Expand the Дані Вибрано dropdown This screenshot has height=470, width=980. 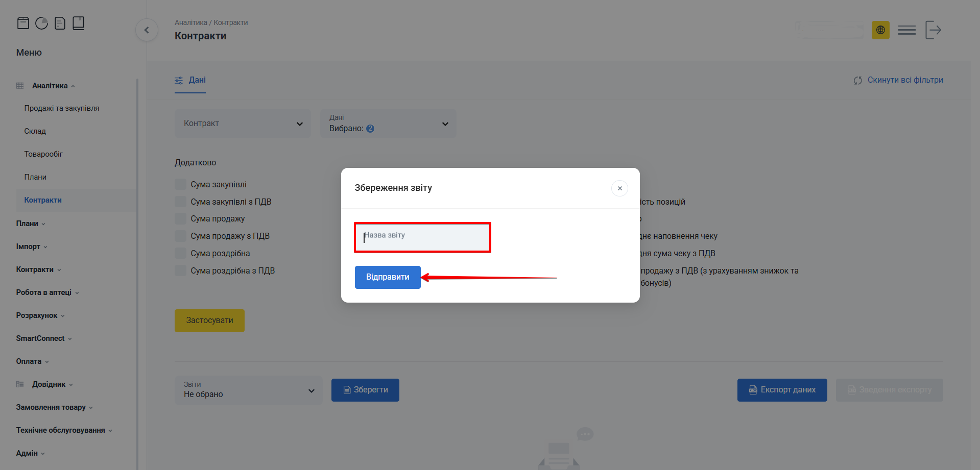(x=388, y=123)
